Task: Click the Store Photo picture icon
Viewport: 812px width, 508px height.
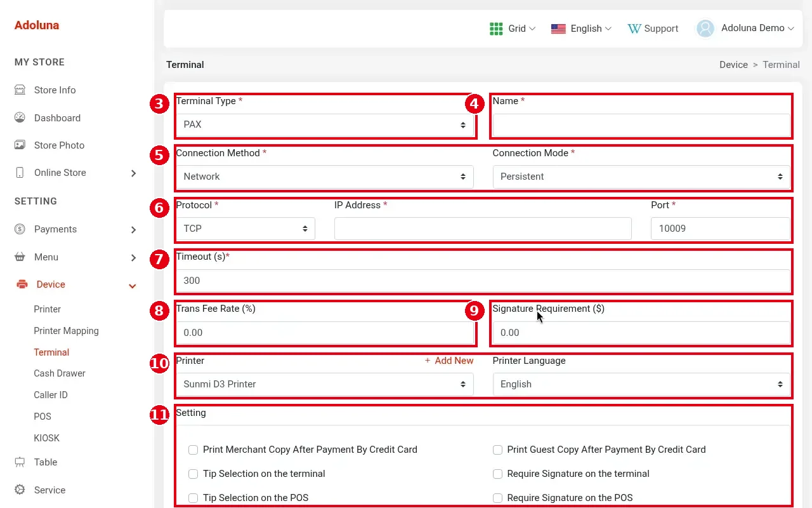Action: tap(20, 145)
